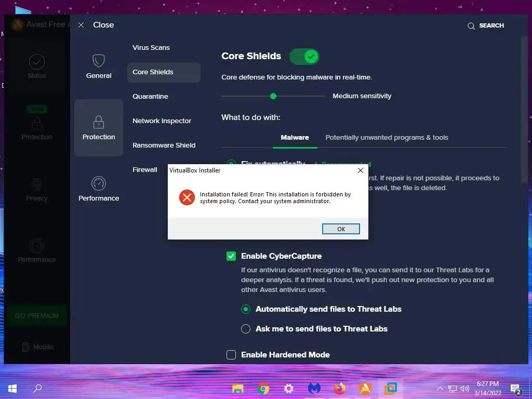
Task: Click OK in VirtualBox Installer dialog
Action: (x=341, y=229)
